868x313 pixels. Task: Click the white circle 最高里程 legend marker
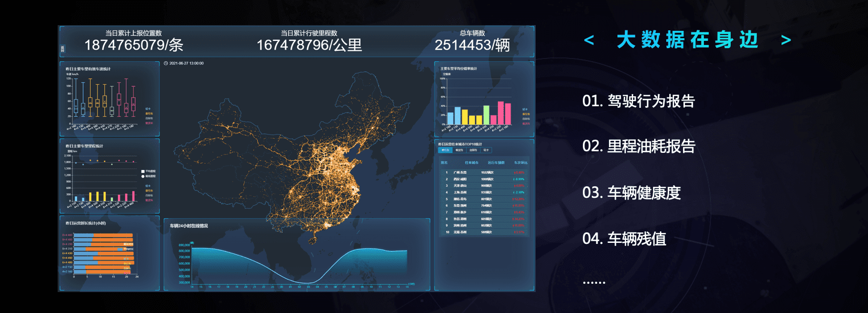(x=143, y=176)
